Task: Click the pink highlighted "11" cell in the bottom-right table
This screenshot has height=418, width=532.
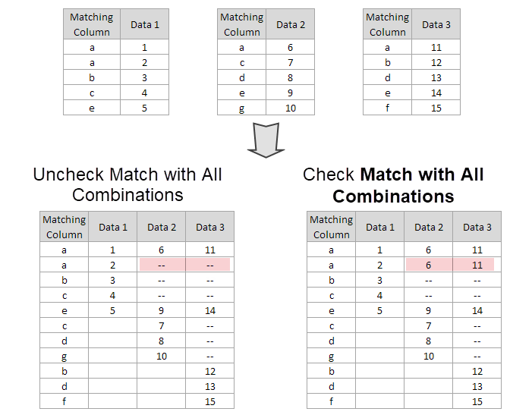Action: (x=477, y=265)
